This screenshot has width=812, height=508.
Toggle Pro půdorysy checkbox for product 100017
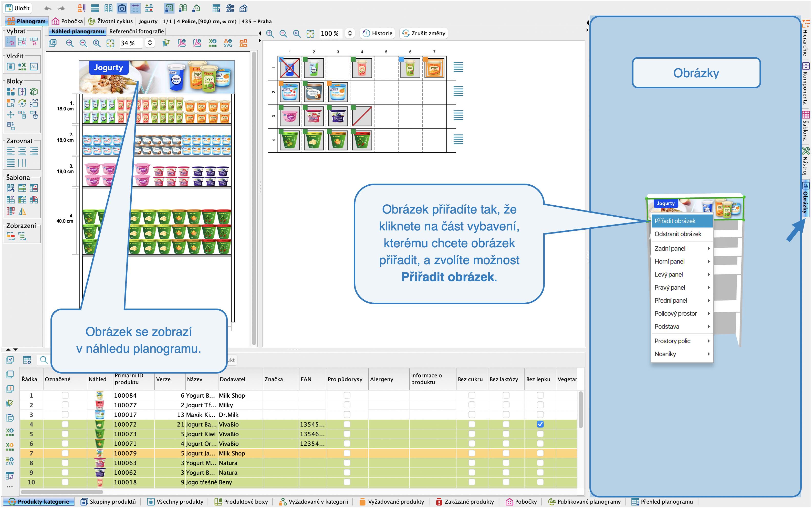[x=347, y=415]
